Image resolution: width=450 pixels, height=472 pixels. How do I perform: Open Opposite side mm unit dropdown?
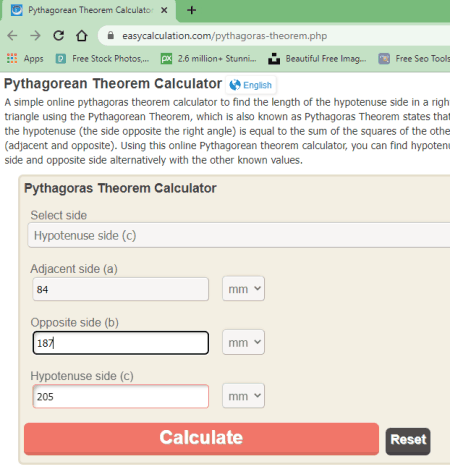[244, 342]
